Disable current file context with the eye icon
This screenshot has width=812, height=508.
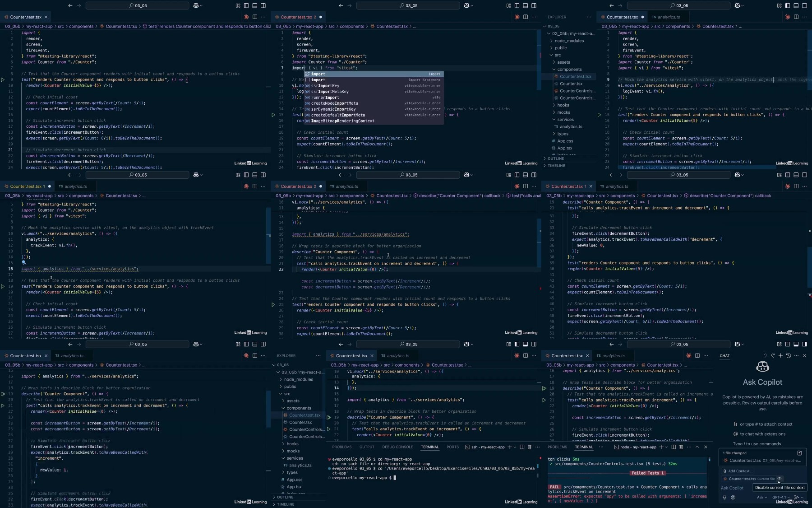pyautogui.click(x=779, y=479)
